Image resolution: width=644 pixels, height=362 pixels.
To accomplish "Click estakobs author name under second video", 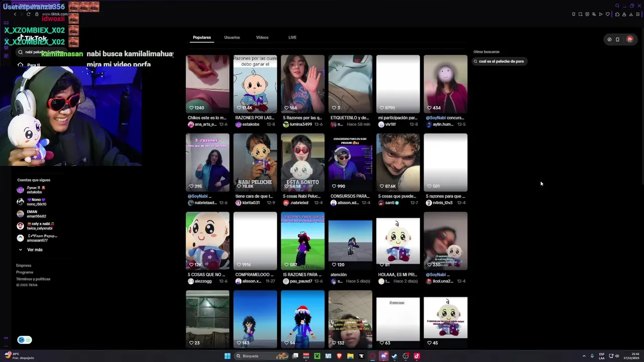I will pyautogui.click(x=251, y=124).
